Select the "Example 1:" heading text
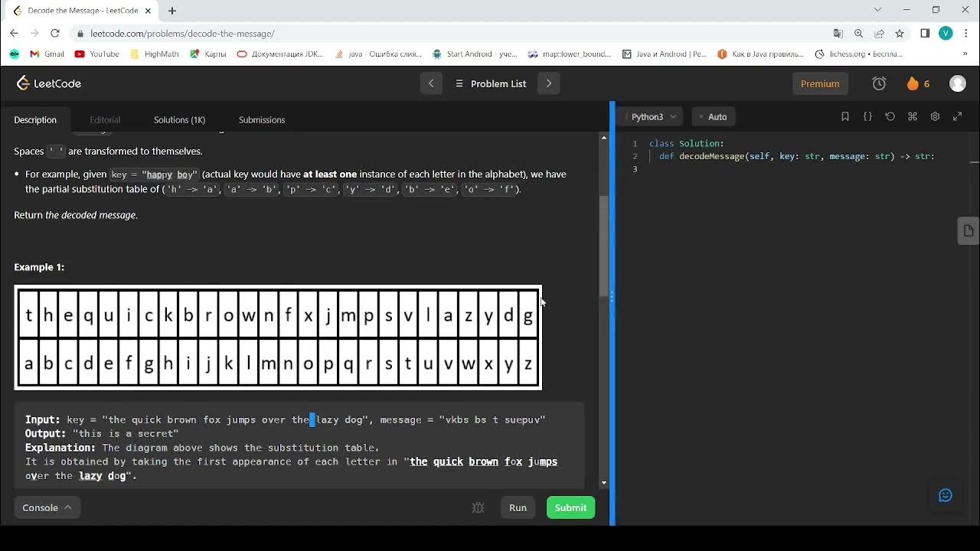This screenshot has width=980, height=551. point(39,267)
